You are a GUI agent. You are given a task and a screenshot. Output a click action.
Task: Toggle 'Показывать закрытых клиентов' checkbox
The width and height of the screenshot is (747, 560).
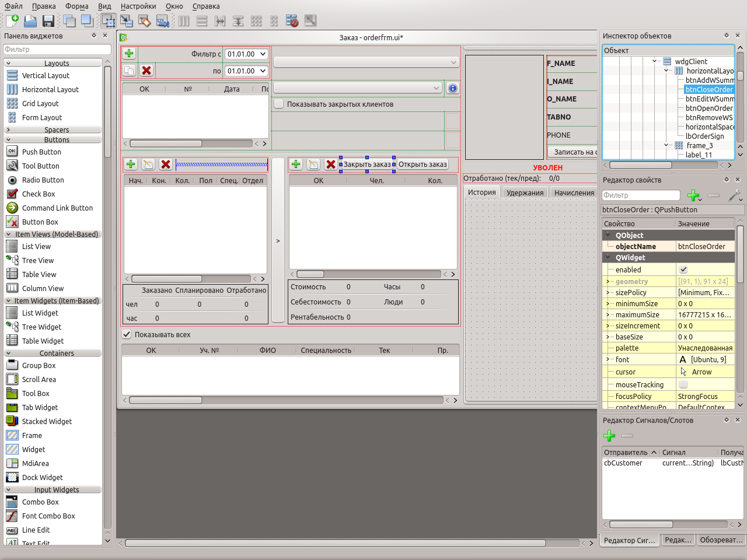tap(279, 104)
